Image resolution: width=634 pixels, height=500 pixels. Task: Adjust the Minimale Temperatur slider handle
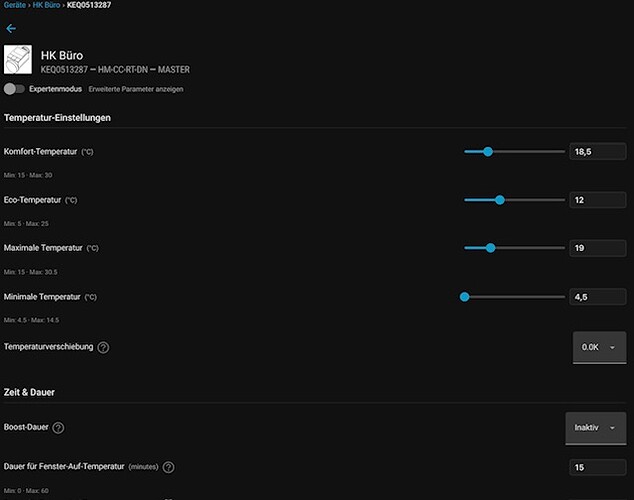pos(465,297)
